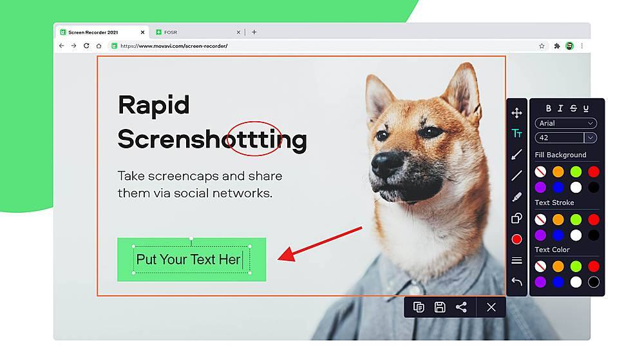Close the Screen Recorder 2021 tab
Image resolution: width=644 pixels, height=363 pixels.
point(142,32)
